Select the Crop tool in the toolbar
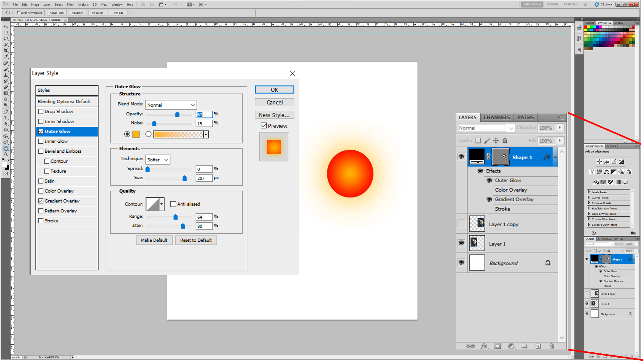Image resolution: width=644 pixels, height=361 pixels. 6,51
